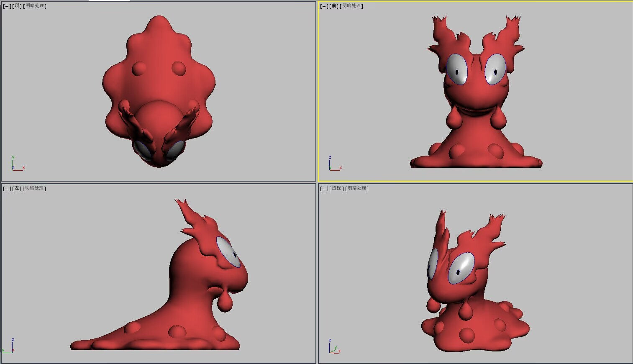Open 明暗处理 shading menu in perspective viewport
Viewport: 633px width, 364px height.
point(357,189)
